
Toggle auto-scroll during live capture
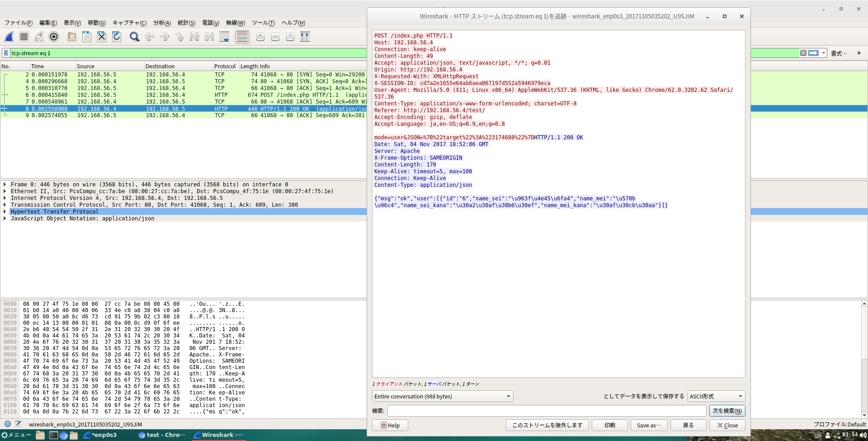[224, 37]
